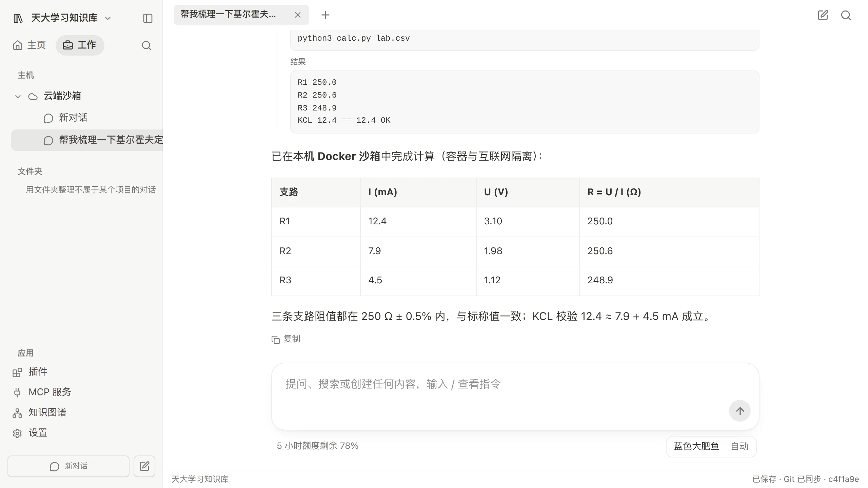Image resolution: width=868 pixels, height=488 pixels.
Task: Click the I (mA) column header
Action: point(418,192)
